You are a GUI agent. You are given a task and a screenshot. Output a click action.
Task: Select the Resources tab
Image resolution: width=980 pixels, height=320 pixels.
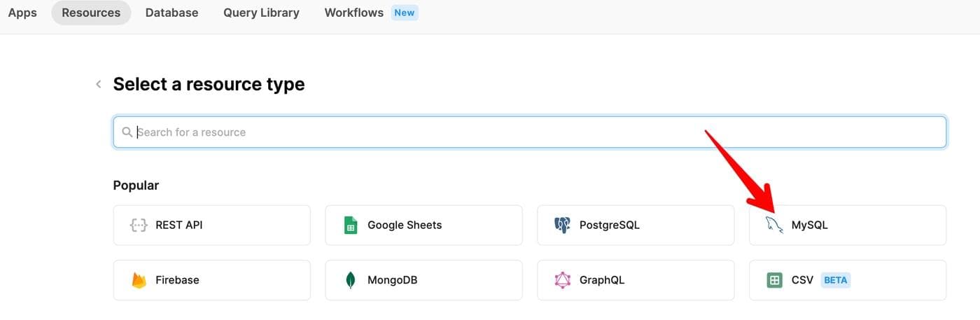click(x=91, y=13)
